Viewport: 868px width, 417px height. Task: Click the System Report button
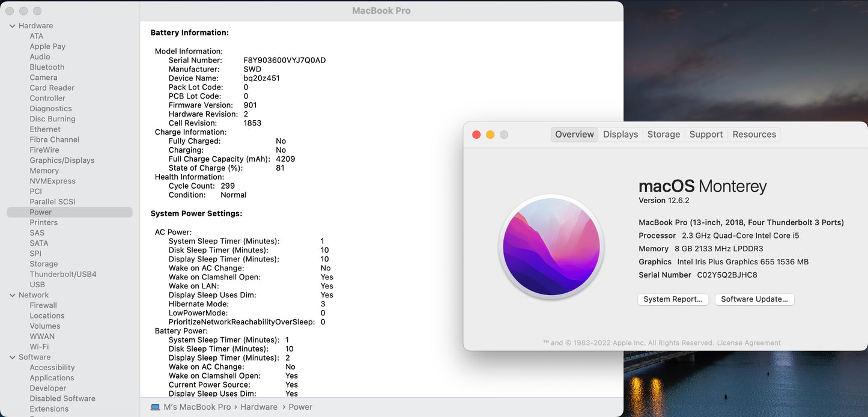tap(673, 299)
